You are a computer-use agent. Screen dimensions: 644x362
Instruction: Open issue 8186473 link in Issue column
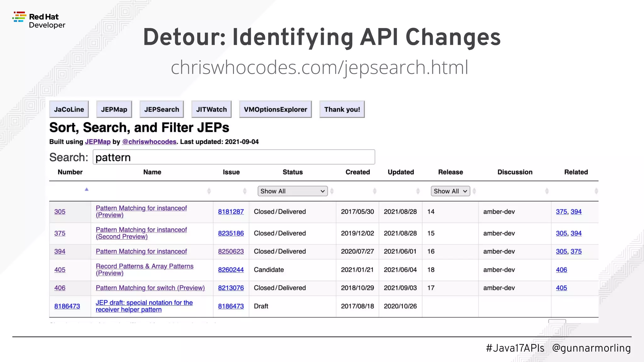pyautogui.click(x=231, y=306)
